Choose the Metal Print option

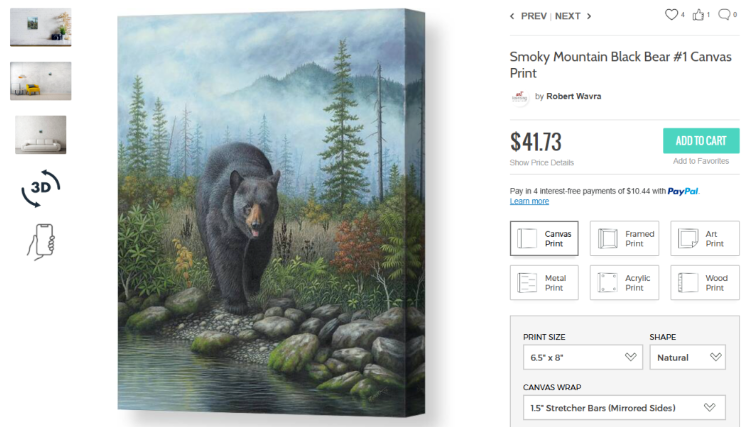544,283
